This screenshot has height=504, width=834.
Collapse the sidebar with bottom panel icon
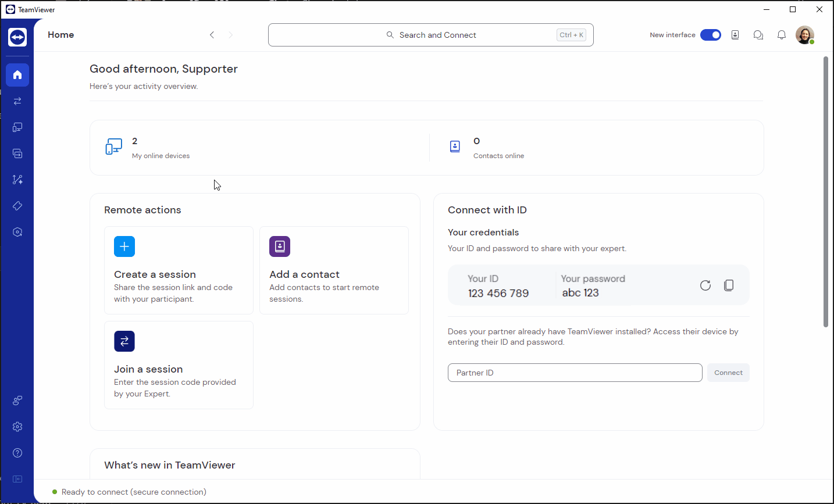pyautogui.click(x=17, y=479)
